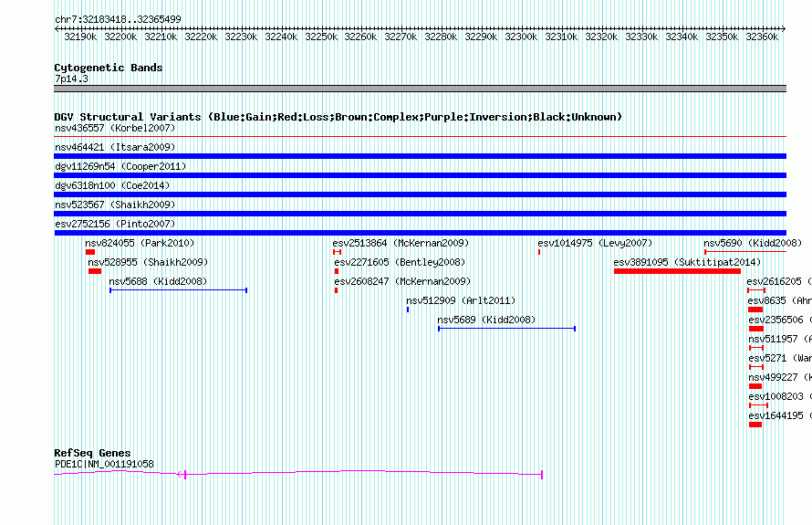Screen dimensions: 812x525
Task: Click the 32360k ruler tick label
Action: [762, 37]
